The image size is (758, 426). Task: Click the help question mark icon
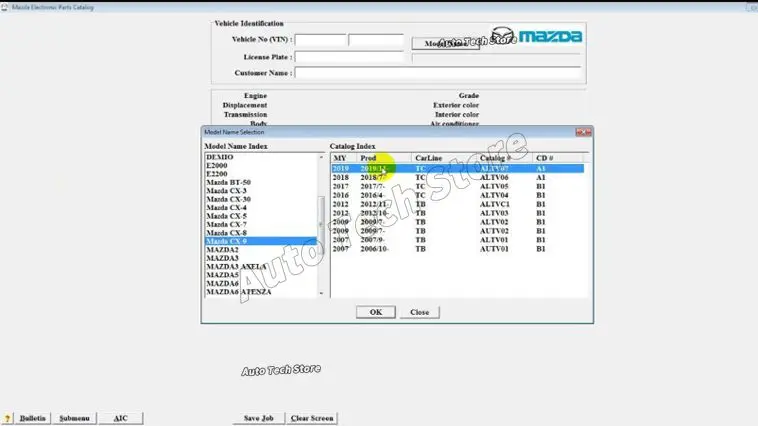click(7, 418)
